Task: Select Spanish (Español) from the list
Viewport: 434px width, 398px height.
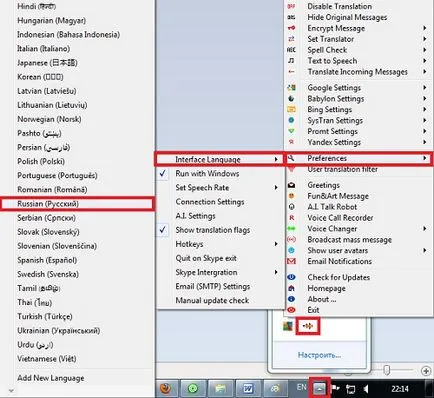Action: (47, 260)
